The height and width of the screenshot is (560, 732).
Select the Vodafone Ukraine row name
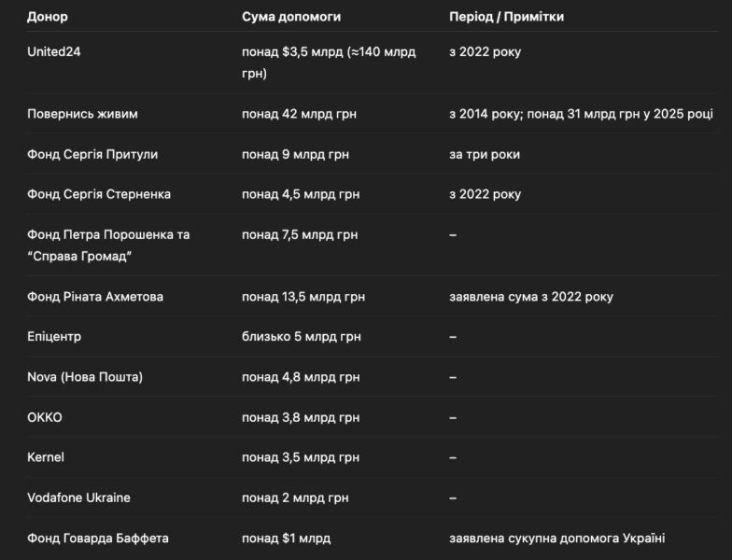(78, 498)
